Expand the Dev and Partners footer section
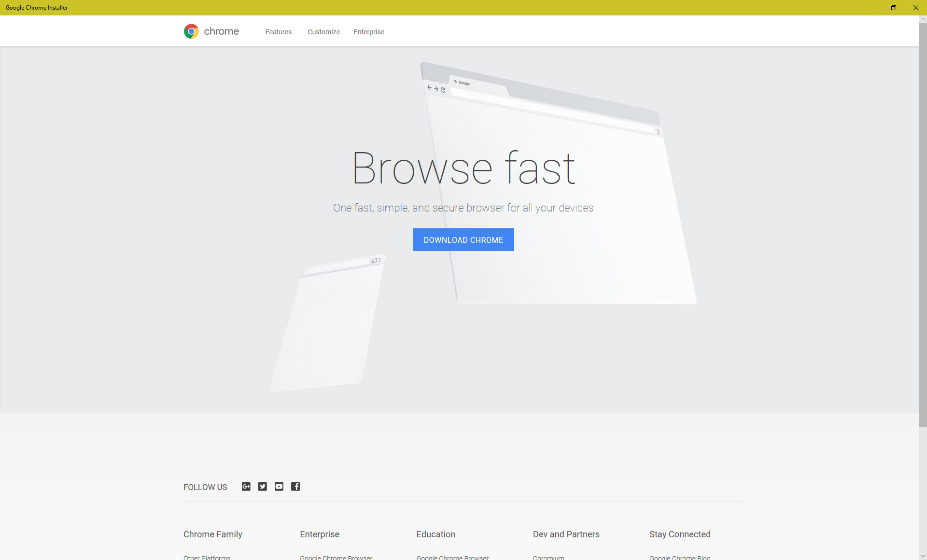Image resolution: width=927 pixels, height=560 pixels. click(566, 533)
